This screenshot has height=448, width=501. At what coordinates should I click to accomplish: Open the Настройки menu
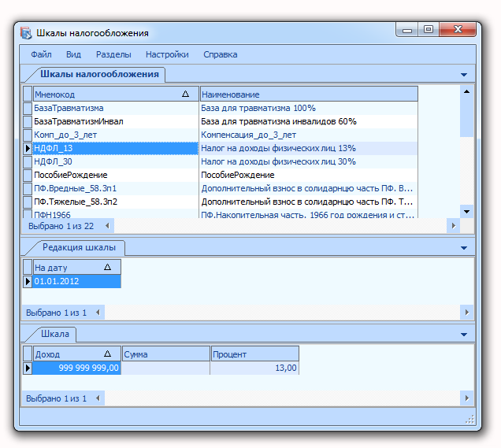(167, 54)
